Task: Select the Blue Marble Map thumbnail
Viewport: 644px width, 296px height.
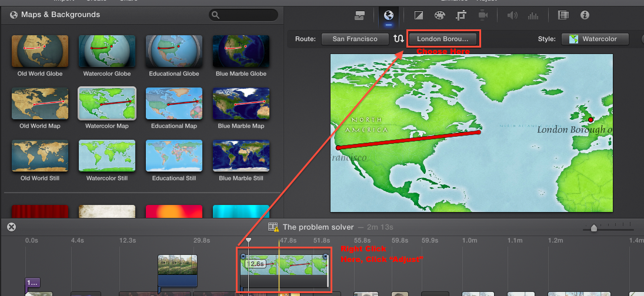Action: (x=241, y=103)
